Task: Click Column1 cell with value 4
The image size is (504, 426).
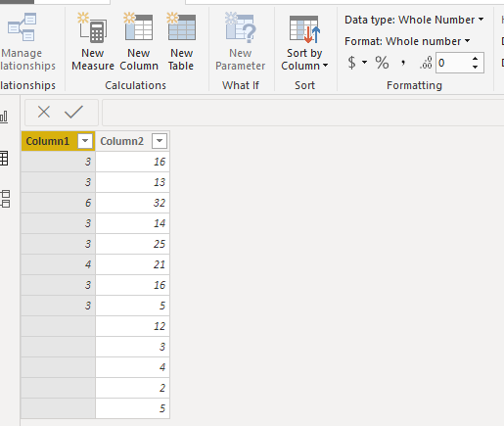Action: 58,264
